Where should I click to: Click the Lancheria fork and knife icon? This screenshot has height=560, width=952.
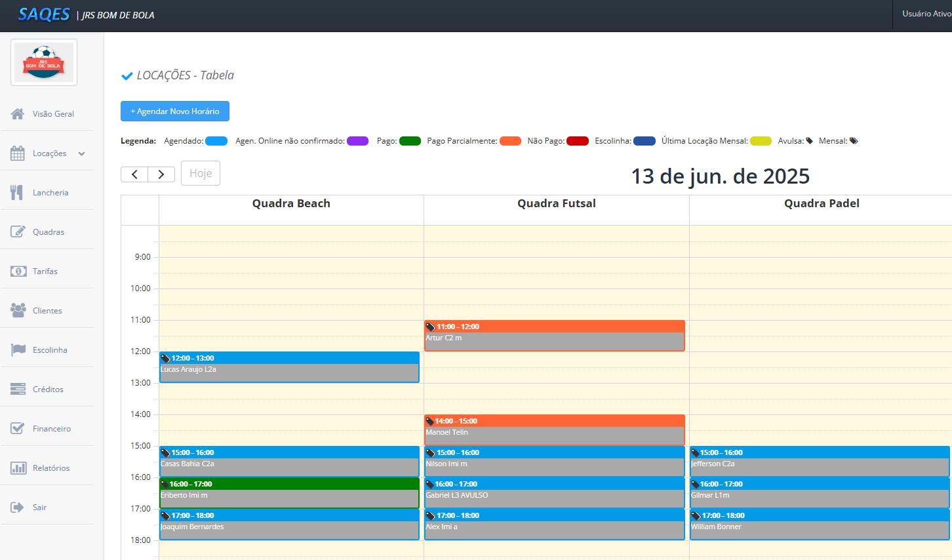[17, 193]
